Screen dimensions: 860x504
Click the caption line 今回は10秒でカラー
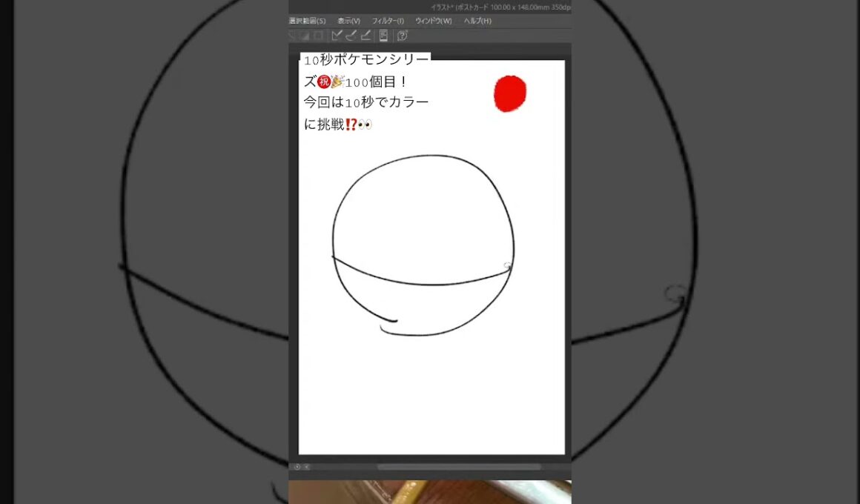point(366,102)
